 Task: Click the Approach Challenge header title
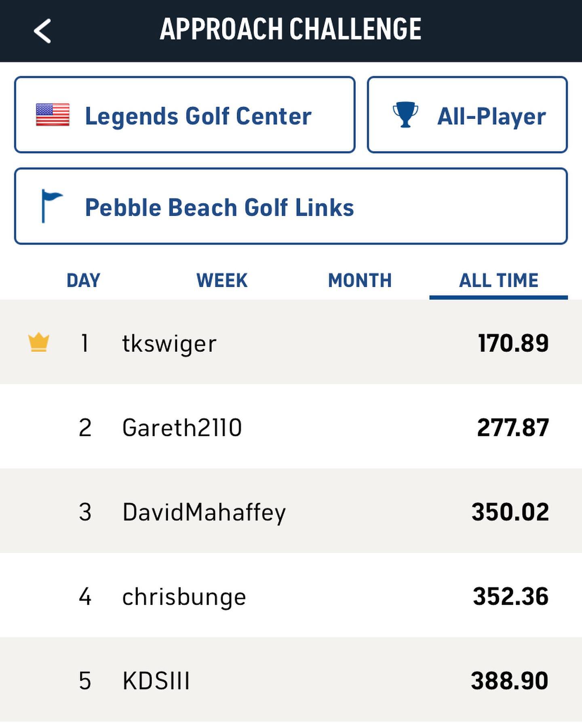click(x=291, y=30)
